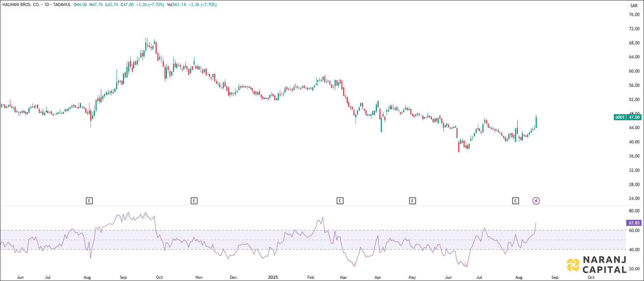Select the latest green candlestick near 47.00
This screenshot has height=281, width=644.
pos(536,122)
